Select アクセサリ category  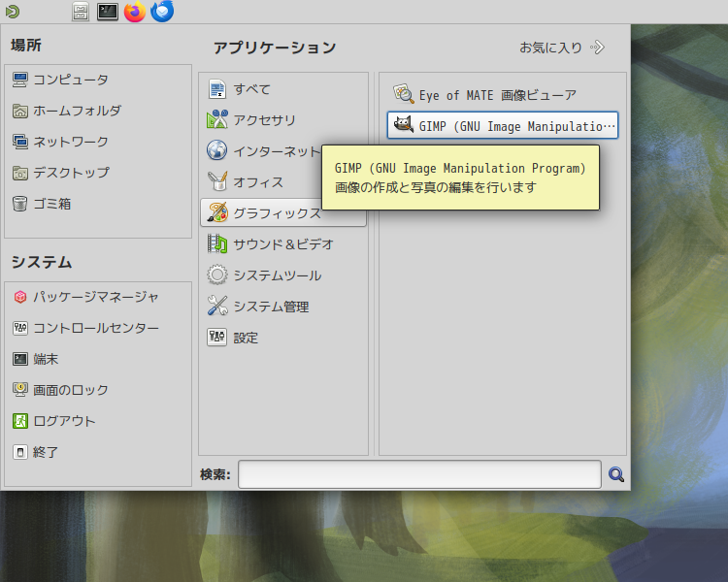[x=283, y=120]
